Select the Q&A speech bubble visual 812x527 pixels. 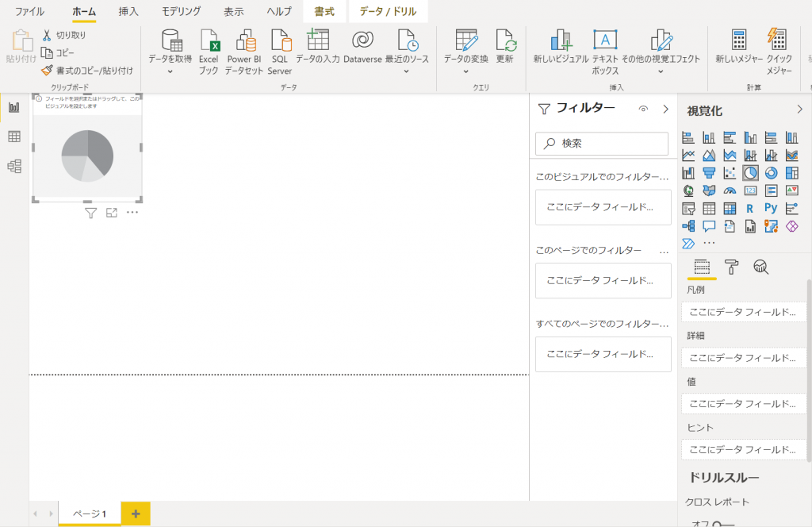pos(709,226)
